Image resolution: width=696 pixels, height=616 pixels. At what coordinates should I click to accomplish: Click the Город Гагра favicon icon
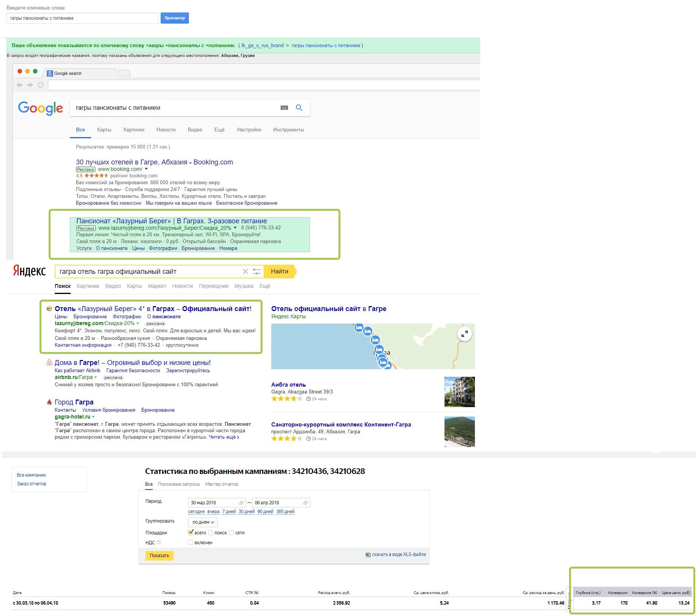click(x=49, y=402)
